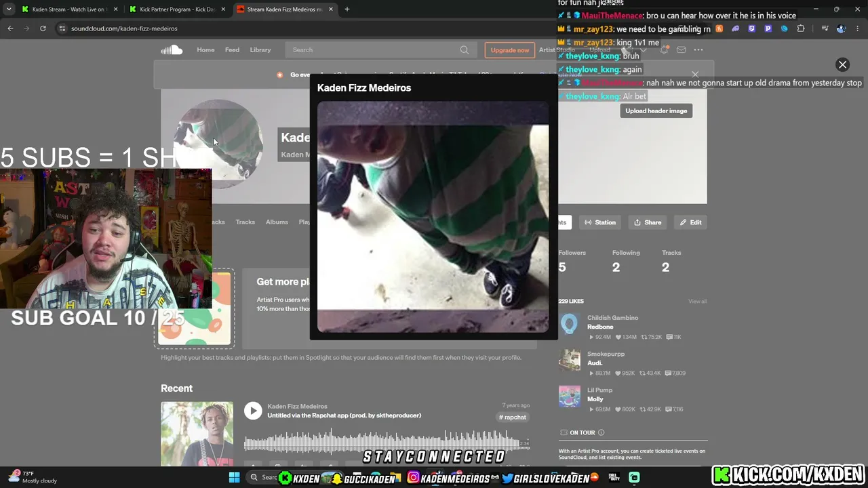Open the Redbone track title
868x488 pixels.
[600, 327]
